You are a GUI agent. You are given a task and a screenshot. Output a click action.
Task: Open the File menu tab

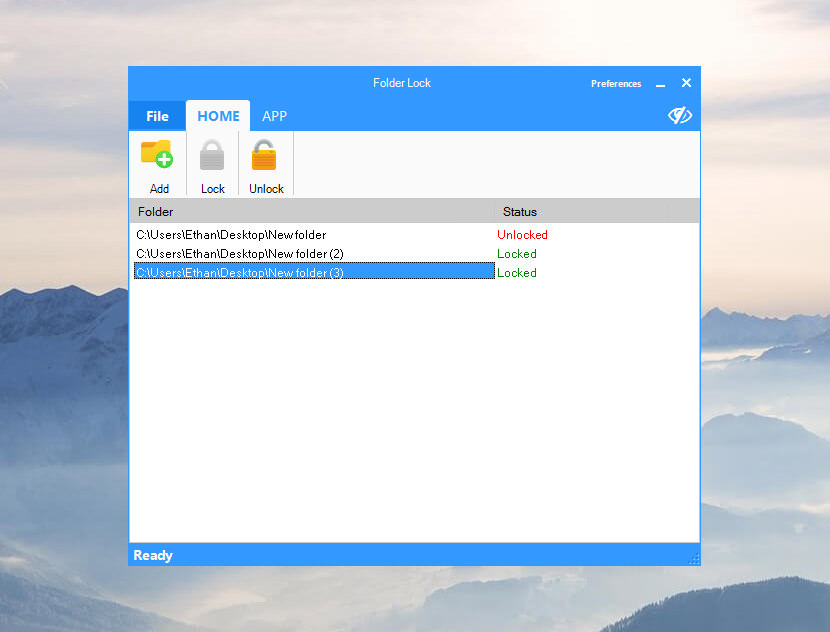pos(157,116)
